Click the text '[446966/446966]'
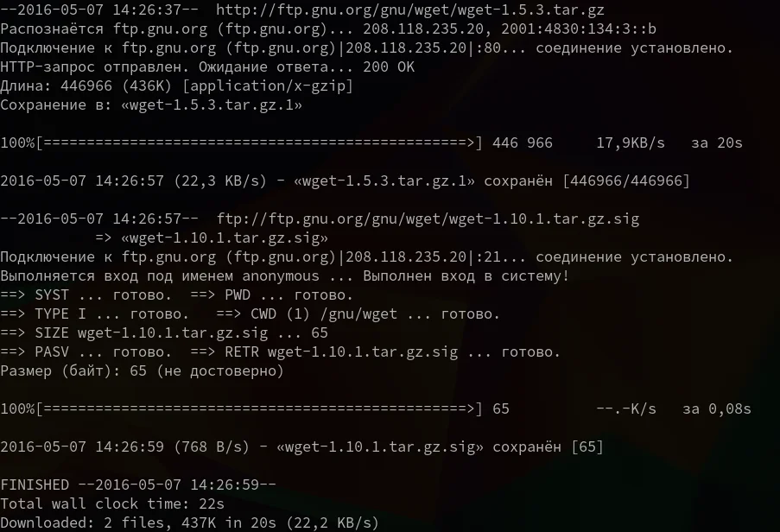 coord(626,181)
